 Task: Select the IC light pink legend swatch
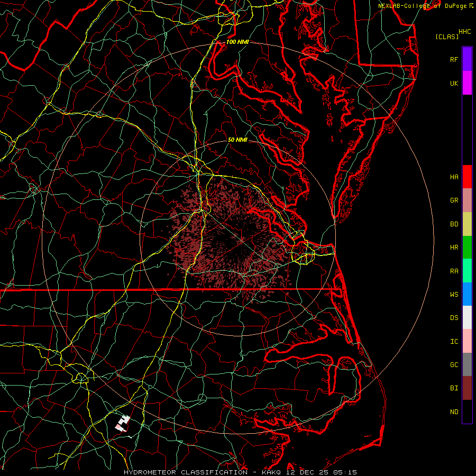[x=467, y=341]
